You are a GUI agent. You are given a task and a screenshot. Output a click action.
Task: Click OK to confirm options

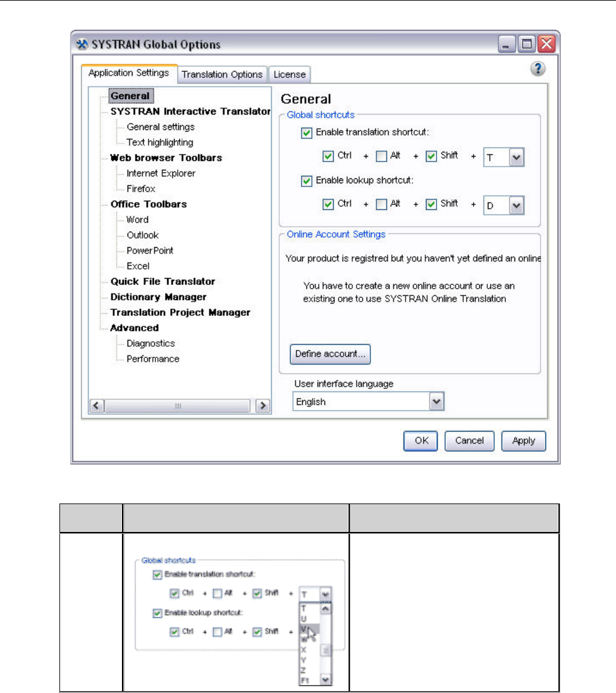tap(421, 441)
